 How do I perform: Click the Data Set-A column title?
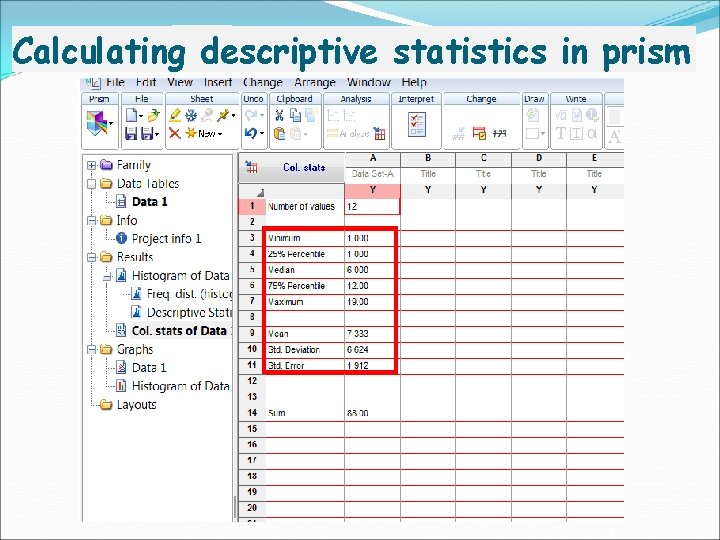tap(372, 174)
